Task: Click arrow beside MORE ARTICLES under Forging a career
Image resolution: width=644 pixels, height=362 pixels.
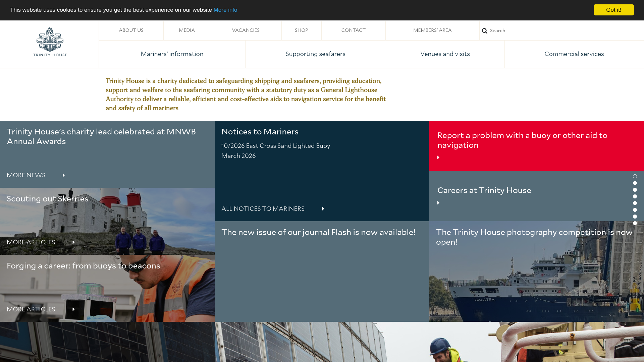Action: 73,309
